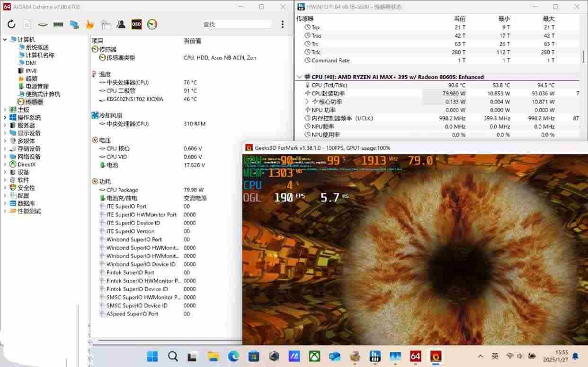Open the three-dot menu in AIDA64
The height and width of the screenshot is (367, 588).
coord(283,25)
